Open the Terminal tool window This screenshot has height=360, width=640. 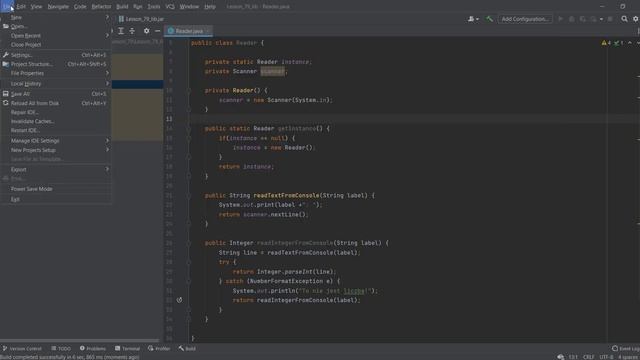128,349
